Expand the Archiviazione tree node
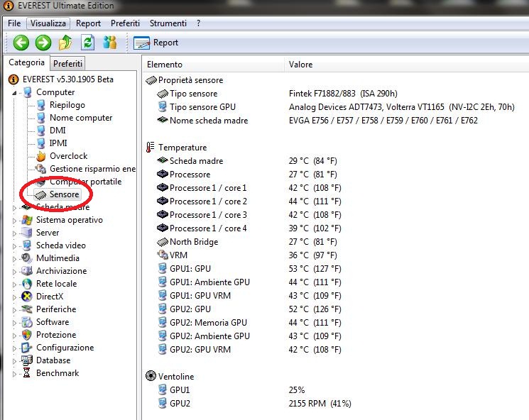 click(x=14, y=272)
